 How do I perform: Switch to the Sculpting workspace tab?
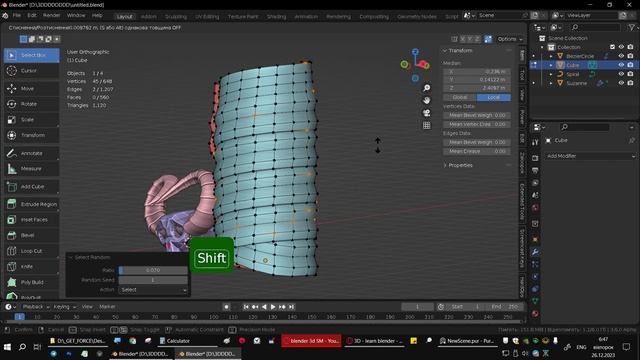click(176, 17)
